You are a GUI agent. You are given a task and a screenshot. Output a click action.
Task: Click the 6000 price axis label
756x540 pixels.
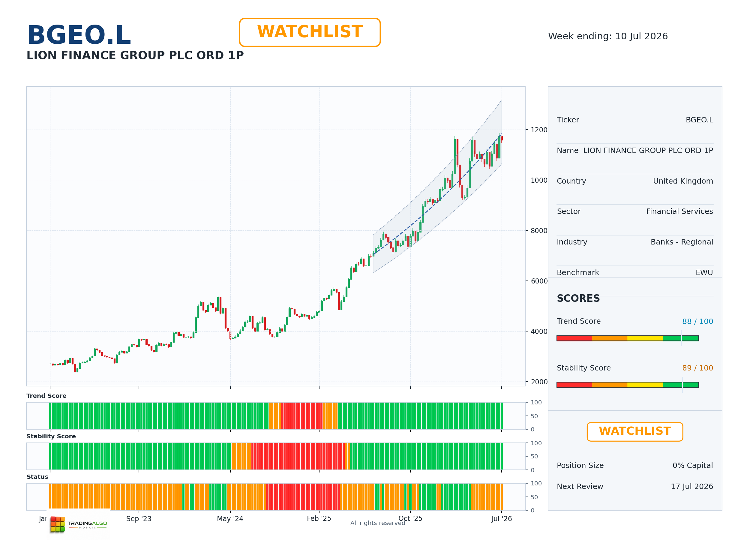pos(539,281)
